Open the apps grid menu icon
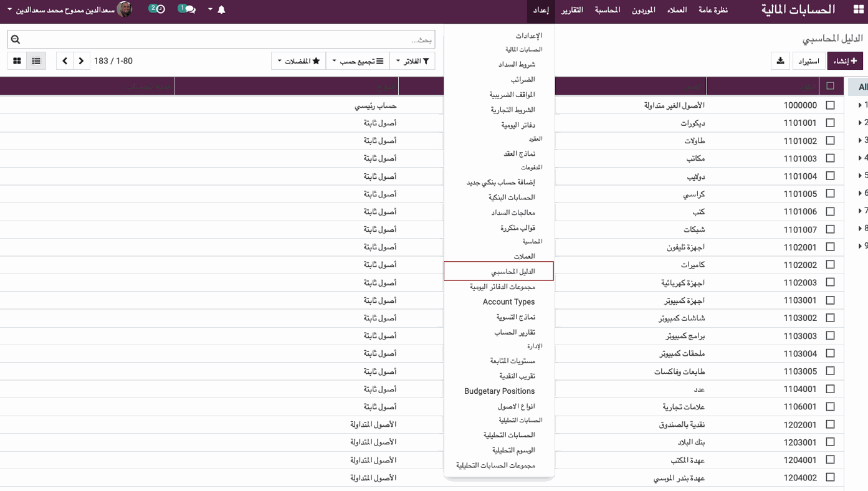Viewport: 868px width, 491px height. pos(858,10)
